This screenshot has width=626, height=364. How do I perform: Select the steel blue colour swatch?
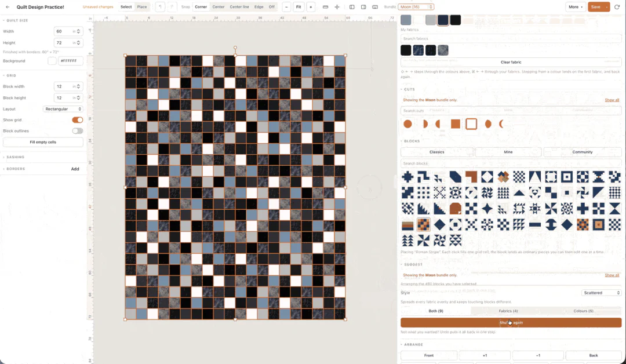pyautogui.click(x=406, y=20)
